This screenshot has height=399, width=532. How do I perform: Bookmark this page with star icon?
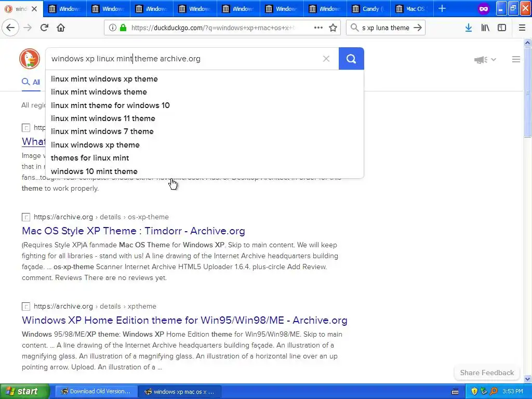point(333,28)
